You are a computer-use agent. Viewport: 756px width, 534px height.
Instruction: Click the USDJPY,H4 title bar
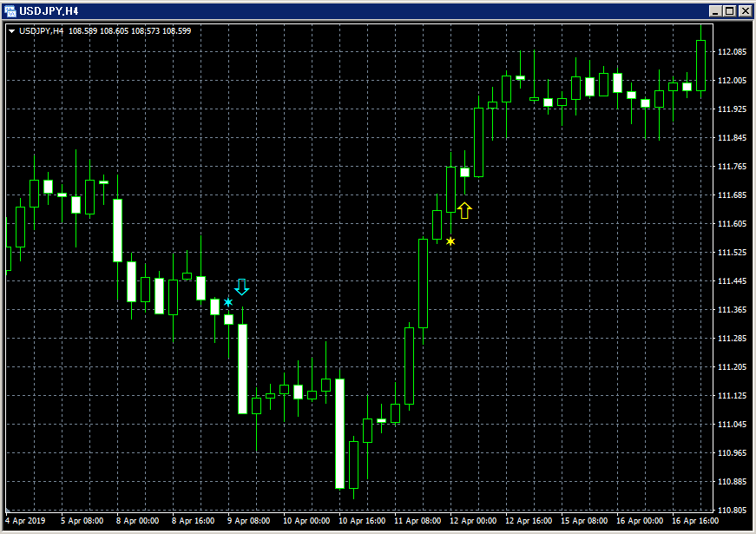pos(357,10)
